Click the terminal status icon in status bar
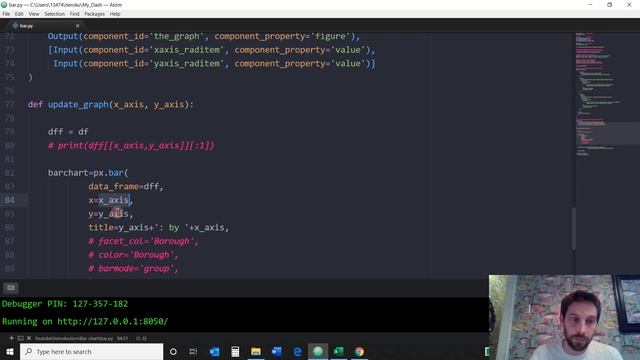 click(x=20, y=338)
